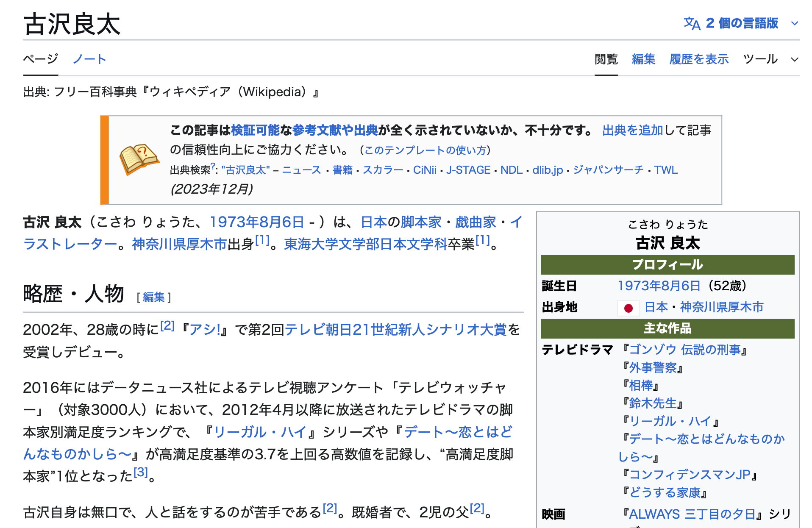Click infobox birthdate 1973年8月6日 link

659,286
